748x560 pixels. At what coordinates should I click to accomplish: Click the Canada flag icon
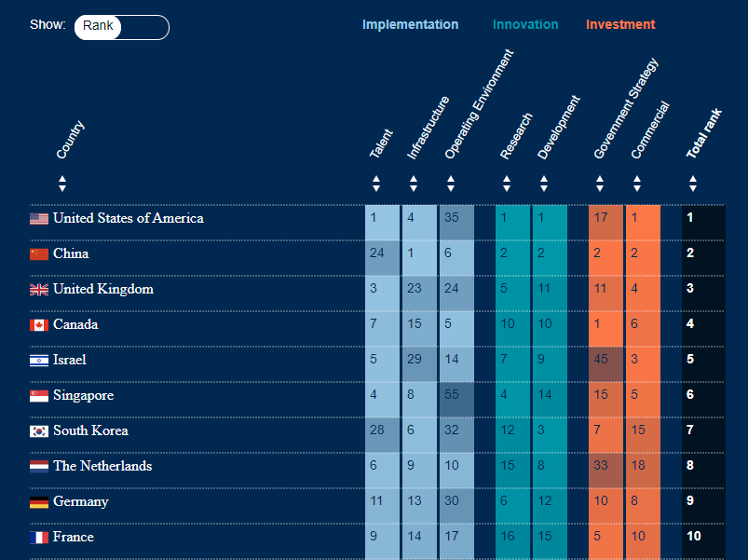click(x=37, y=324)
